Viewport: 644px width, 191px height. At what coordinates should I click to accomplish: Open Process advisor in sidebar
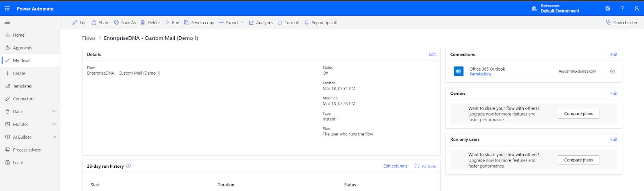click(x=30, y=150)
